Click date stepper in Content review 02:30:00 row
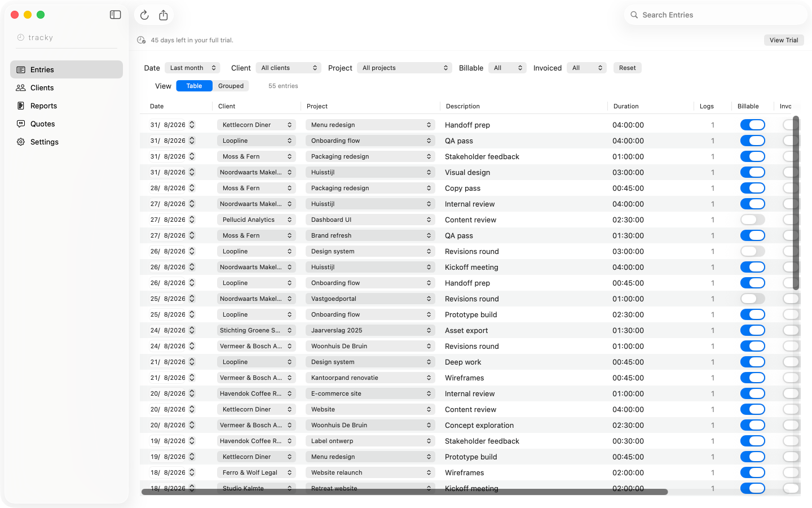The width and height of the screenshot is (812, 508). 192,220
